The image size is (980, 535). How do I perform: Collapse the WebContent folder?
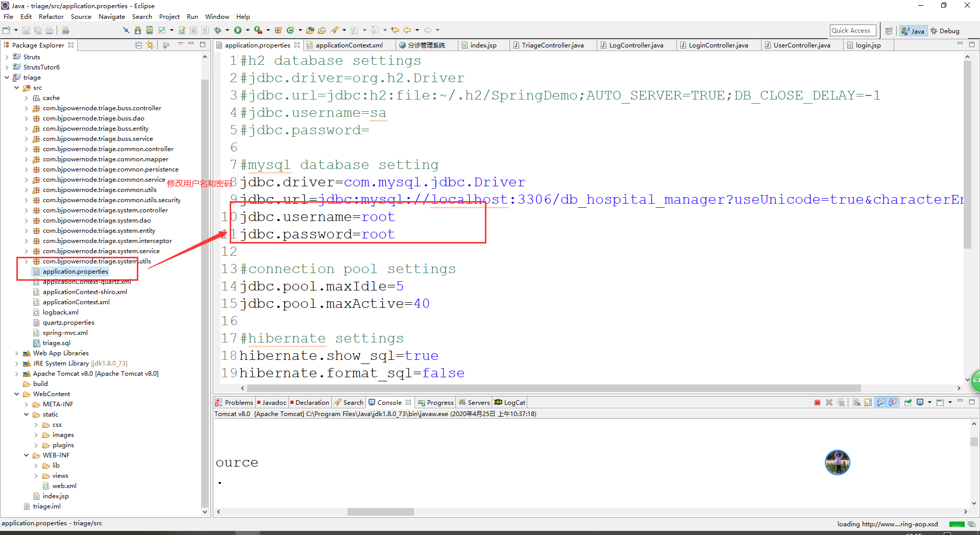click(16, 394)
